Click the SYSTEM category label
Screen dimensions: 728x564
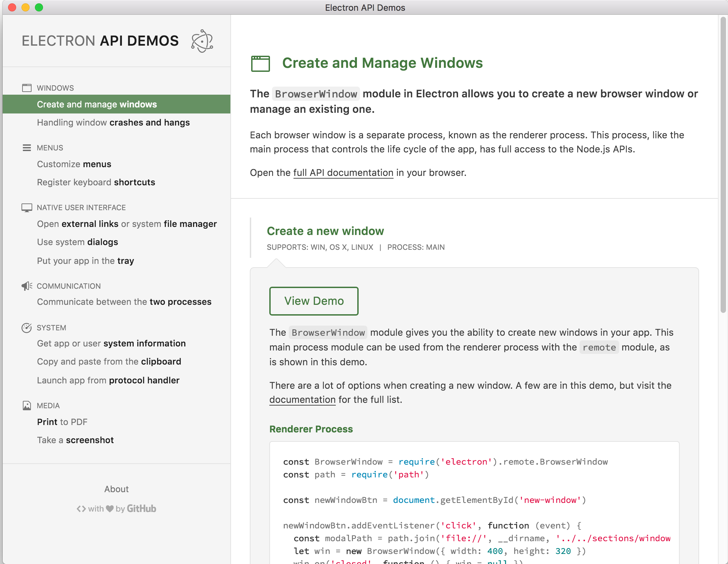click(51, 328)
